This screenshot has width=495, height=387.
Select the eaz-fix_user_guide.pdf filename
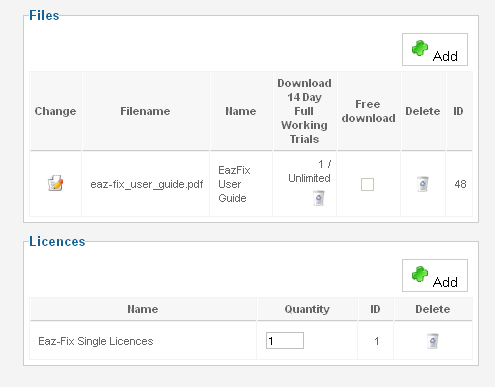tap(147, 184)
